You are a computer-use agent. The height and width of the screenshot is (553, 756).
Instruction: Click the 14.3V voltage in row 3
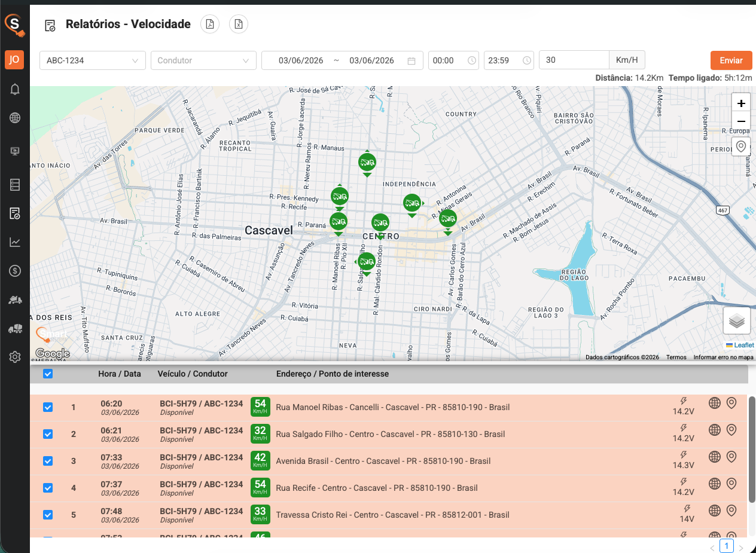click(684, 465)
